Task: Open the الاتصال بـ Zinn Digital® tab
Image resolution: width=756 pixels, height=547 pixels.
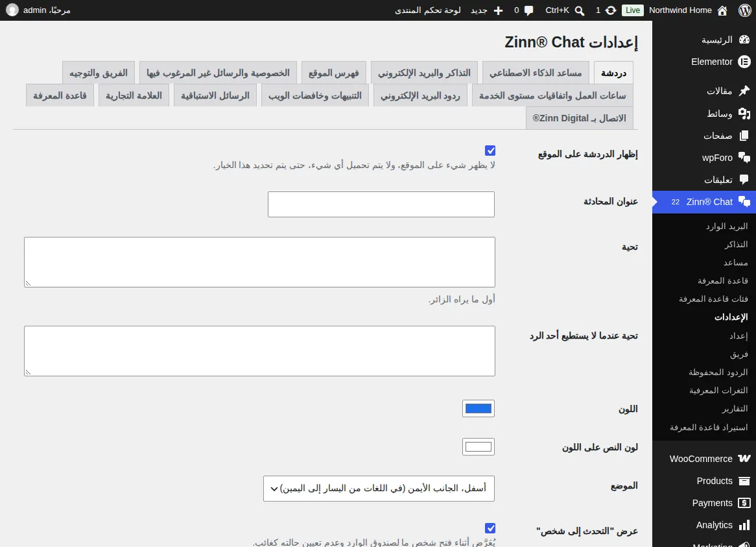Action: 579,118
